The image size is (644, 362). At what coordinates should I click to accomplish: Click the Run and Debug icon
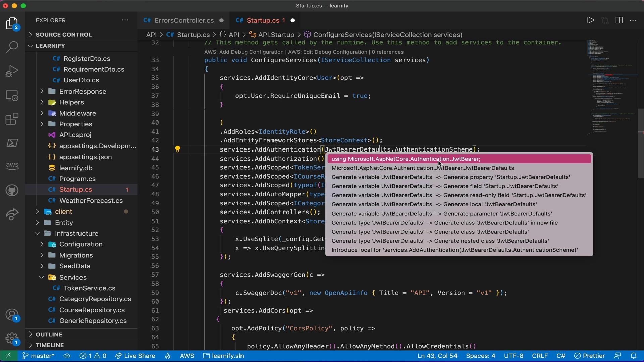pyautogui.click(x=12, y=70)
